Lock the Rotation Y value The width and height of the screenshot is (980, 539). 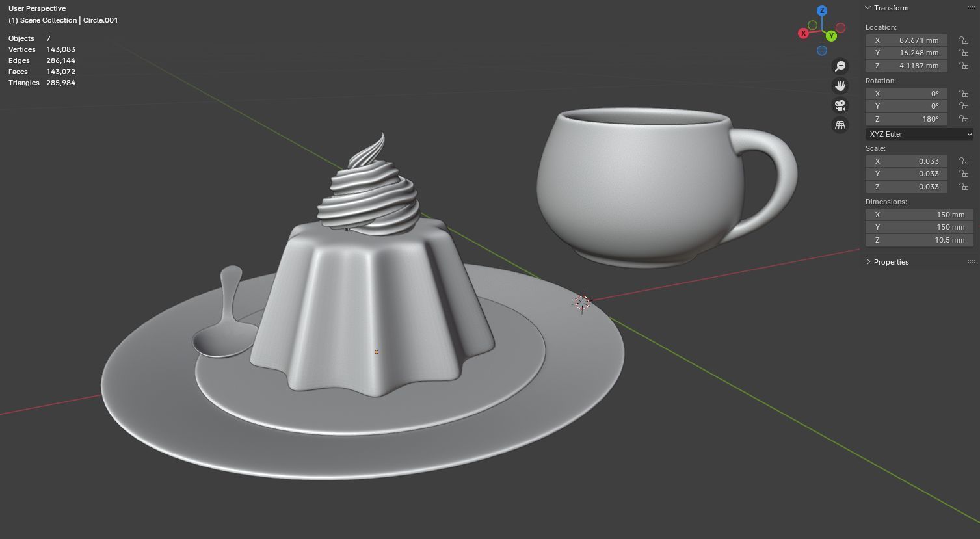[964, 106]
